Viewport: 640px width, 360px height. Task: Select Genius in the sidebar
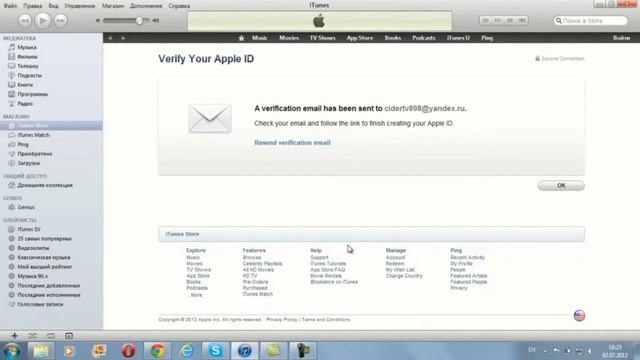[26, 207]
